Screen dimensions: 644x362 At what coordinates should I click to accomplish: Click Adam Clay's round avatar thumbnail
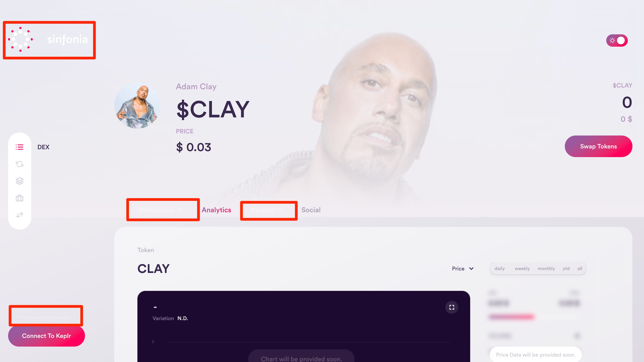pyautogui.click(x=137, y=105)
